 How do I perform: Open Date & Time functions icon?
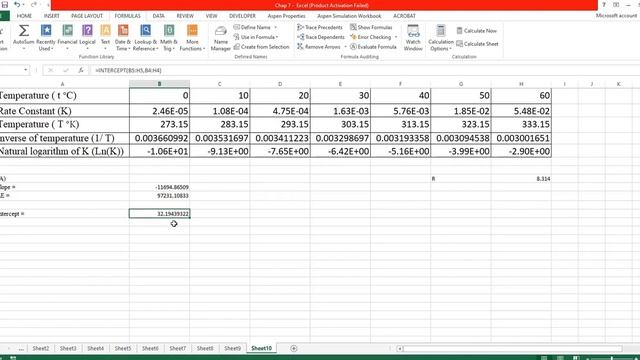(x=123, y=31)
